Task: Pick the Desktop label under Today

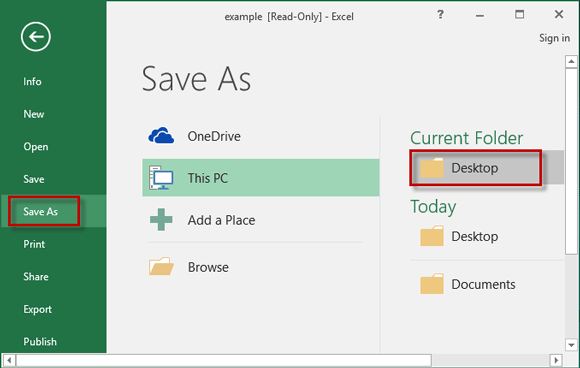Action: (475, 236)
